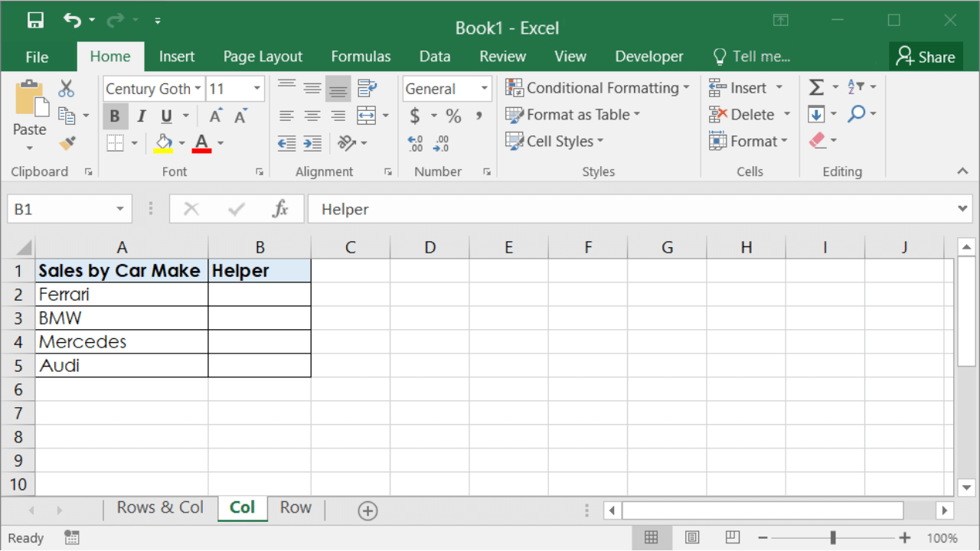Toggle Italic formatting button
The image size is (980, 551).
click(141, 116)
